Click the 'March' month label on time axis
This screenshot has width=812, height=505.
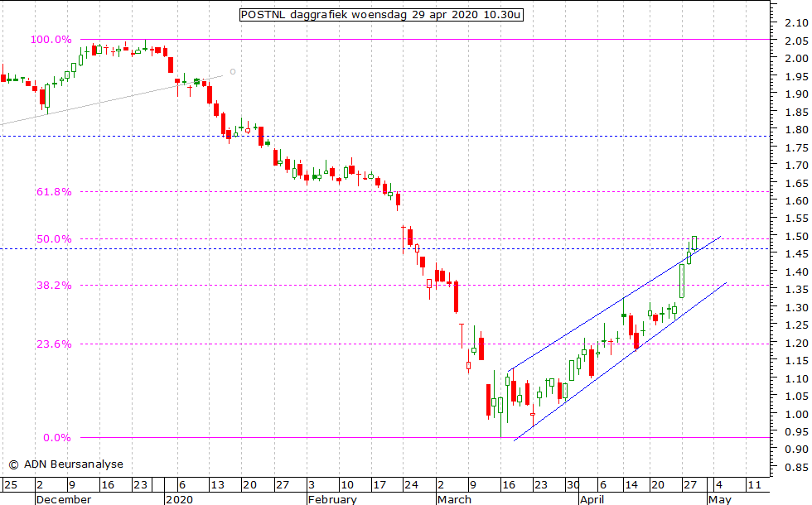(454, 499)
